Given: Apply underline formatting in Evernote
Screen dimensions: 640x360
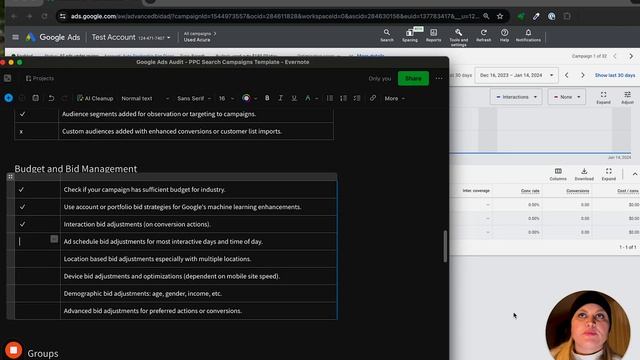Looking at the screenshot, I should [x=294, y=98].
